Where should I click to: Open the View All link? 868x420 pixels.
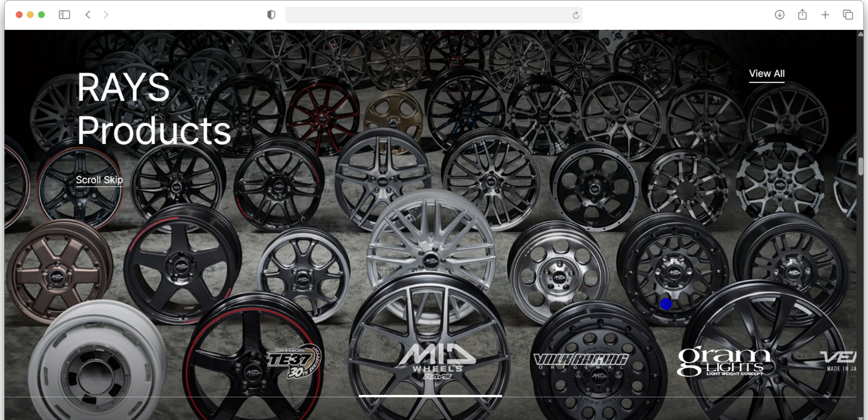pyautogui.click(x=767, y=74)
